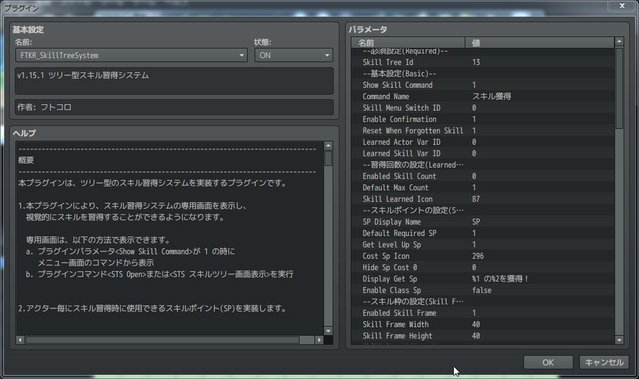Image resolution: width=639 pixels, height=379 pixels.
Task: Click the help panel scroll down arrow
Action: pyautogui.click(x=328, y=331)
